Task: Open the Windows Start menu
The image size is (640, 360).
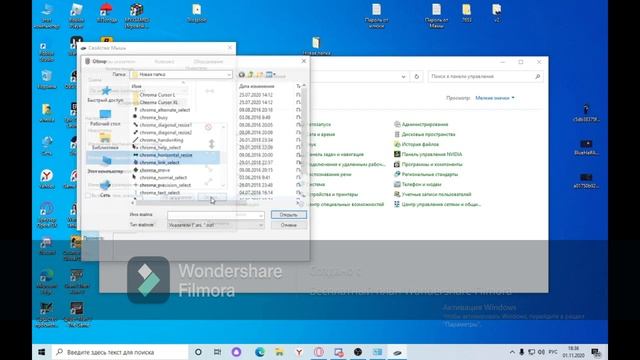Action: pyautogui.click(x=42, y=352)
